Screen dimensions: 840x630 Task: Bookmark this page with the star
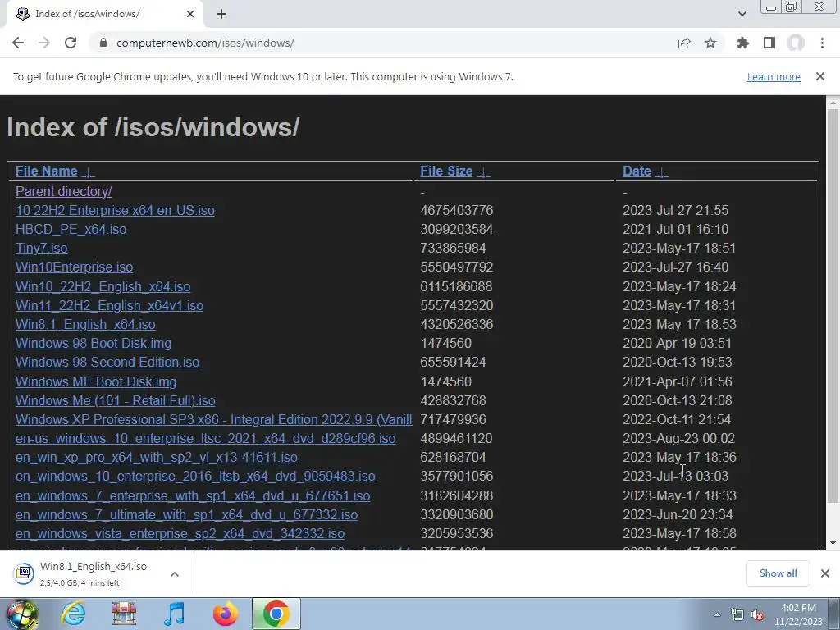point(710,43)
